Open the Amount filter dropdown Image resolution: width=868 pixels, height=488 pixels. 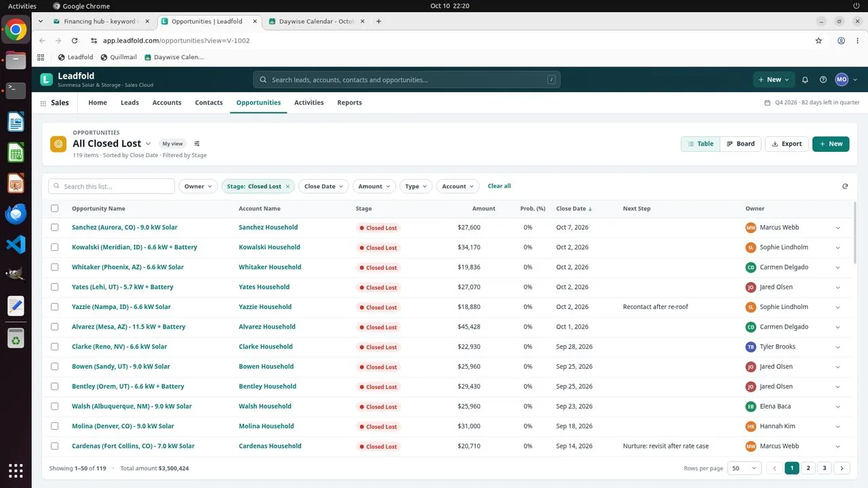[374, 186]
